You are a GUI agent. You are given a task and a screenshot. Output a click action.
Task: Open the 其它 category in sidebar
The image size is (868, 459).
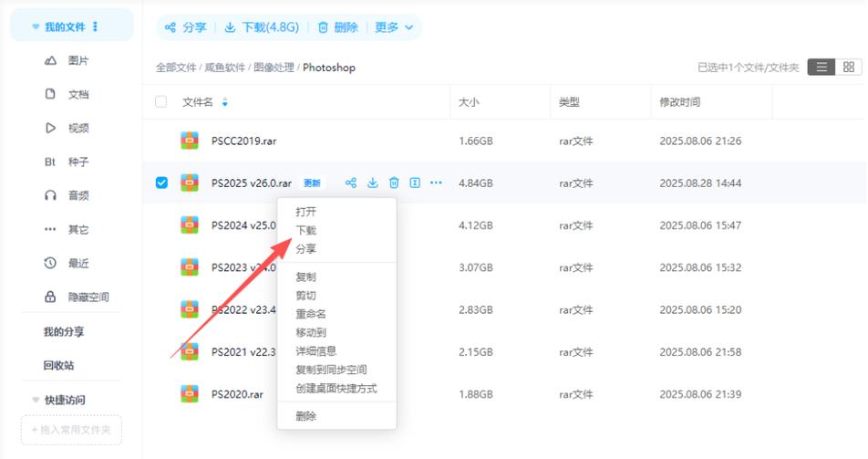click(x=67, y=230)
